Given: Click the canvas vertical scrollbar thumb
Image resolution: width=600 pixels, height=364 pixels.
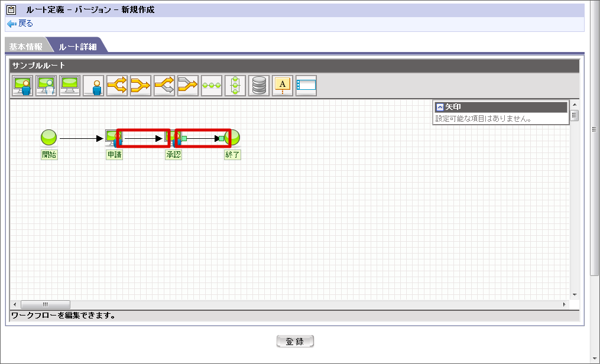Looking at the screenshot, I should 575,115.
